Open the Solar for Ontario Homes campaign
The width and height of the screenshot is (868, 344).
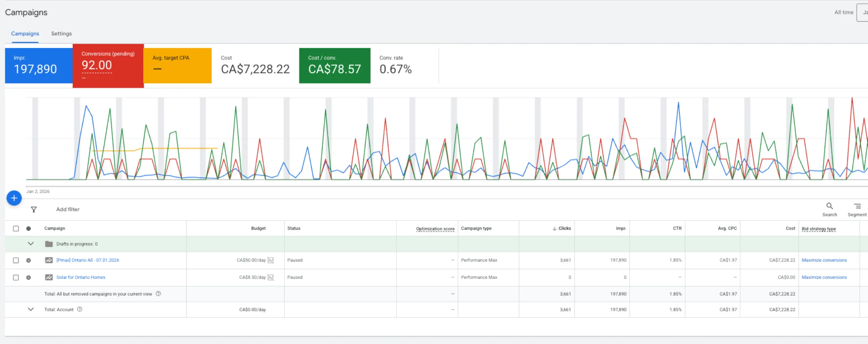(x=81, y=277)
